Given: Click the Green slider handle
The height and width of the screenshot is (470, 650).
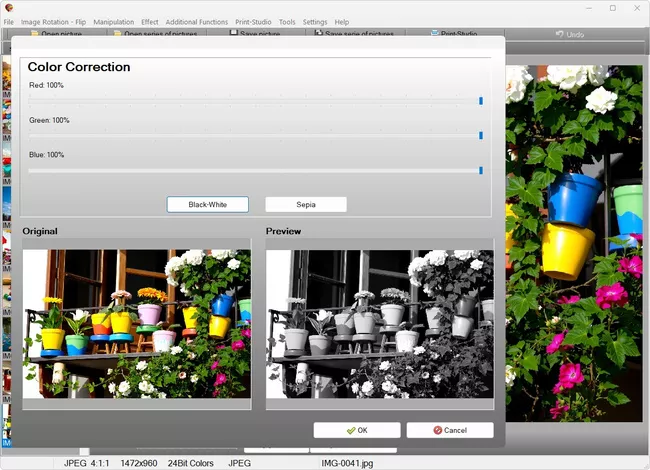Looking at the screenshot, I should point(481,136).
